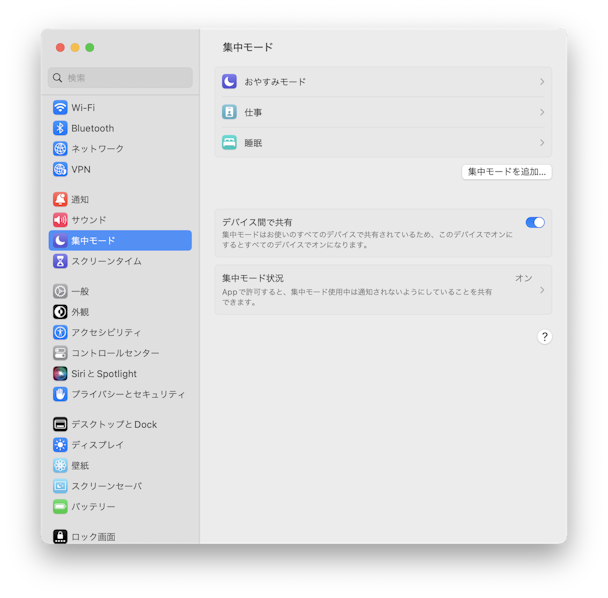Click the ネットワーク globe icon

(60, 149)
